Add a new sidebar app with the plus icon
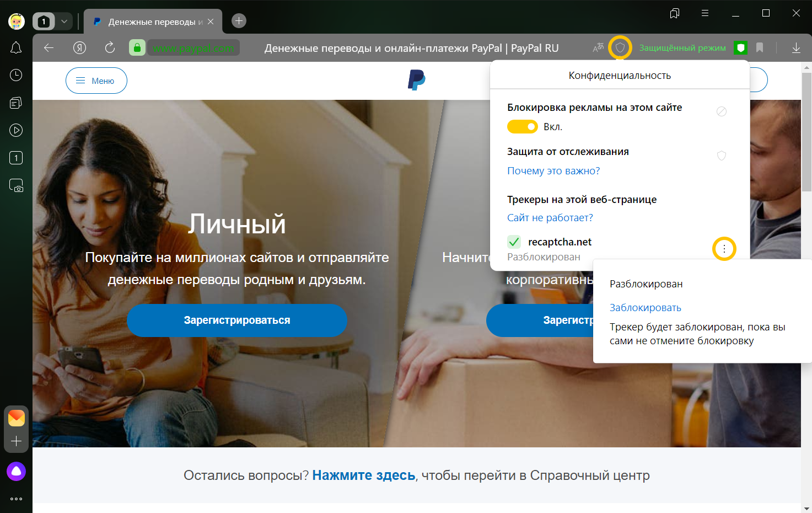The image size is (812, 513). tap(16, 441)
